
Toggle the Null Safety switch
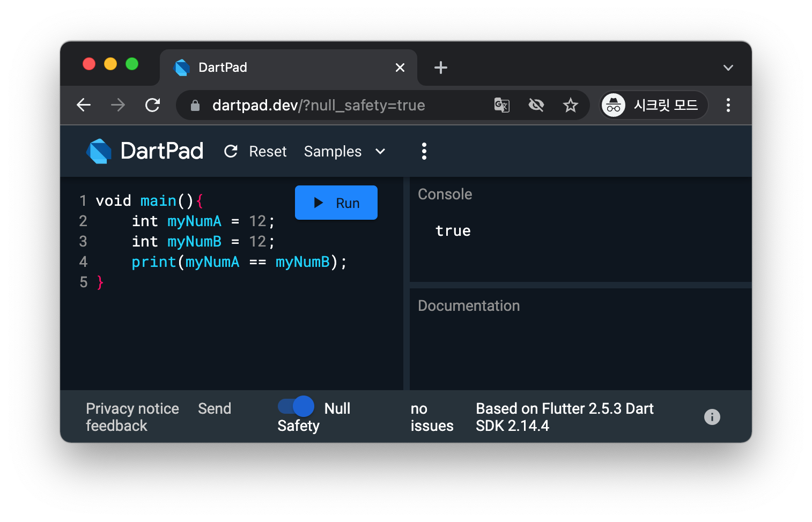pyautogui.click(x=296, y=407)
